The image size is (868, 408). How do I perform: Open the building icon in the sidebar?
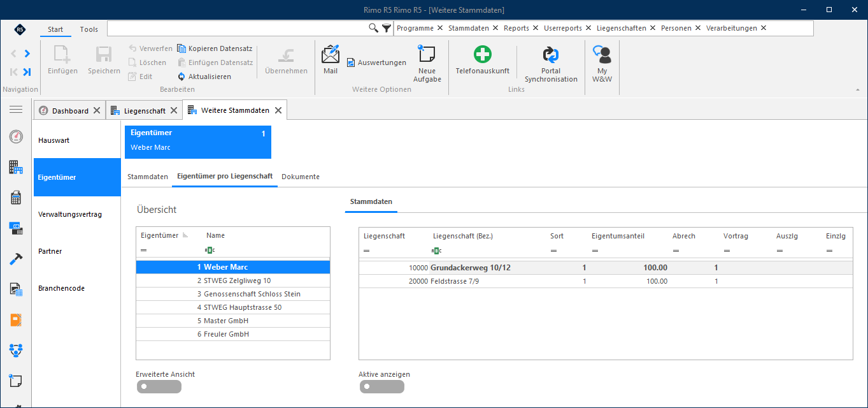[x=16, y=167]
